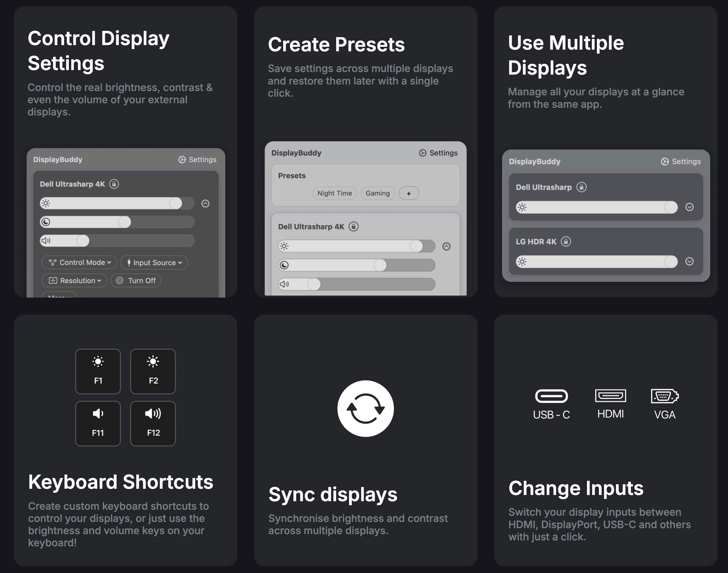Click the lock icon next to Dell Ultrasharp 4K in the Create Presets card
Viewport: 728px width, 573px height.
click(x=354, y=227)
